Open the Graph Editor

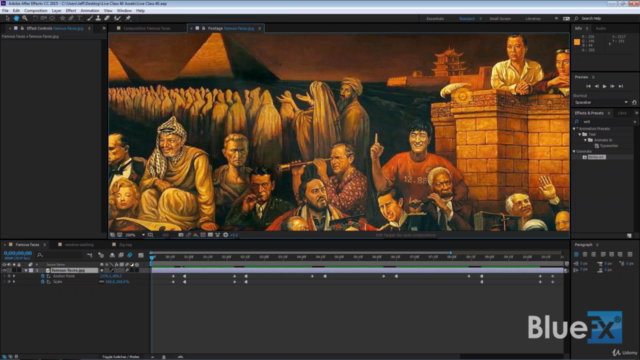pos(141,255)
